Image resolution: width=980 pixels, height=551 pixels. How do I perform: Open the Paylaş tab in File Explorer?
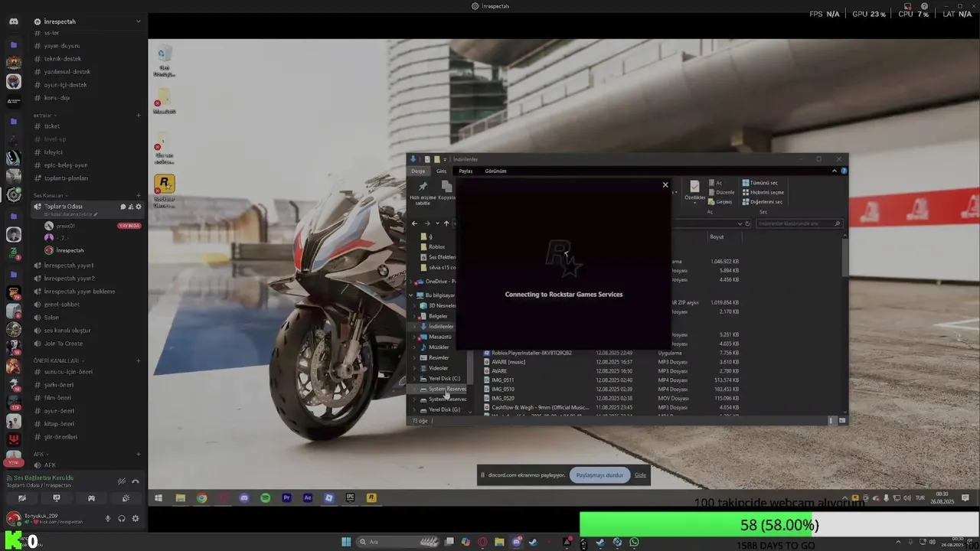pos(465,171)
